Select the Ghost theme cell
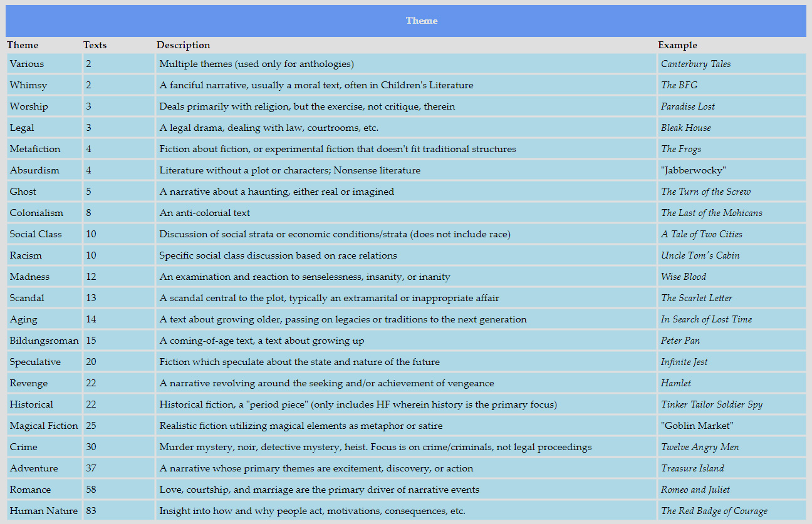 (x=44, y=192)
